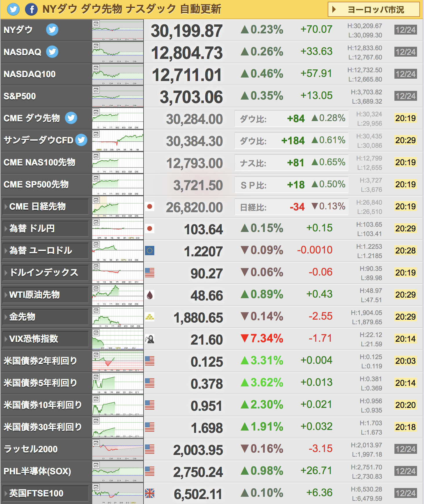The width and height of the screenshot is (424, 504).
Task: Open the CME SP500先物 row label
Action: pos(36,185)
